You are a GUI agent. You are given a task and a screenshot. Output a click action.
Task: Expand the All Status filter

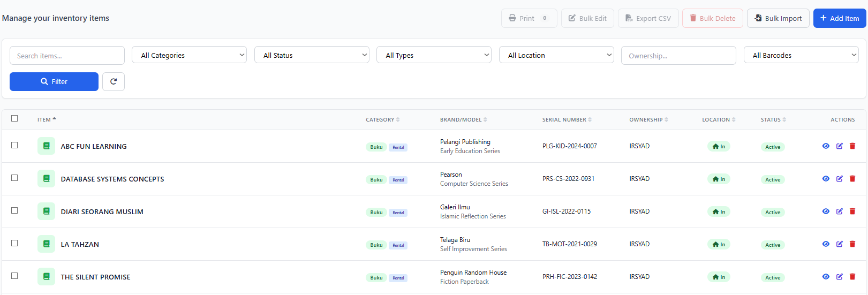(312, 55)
